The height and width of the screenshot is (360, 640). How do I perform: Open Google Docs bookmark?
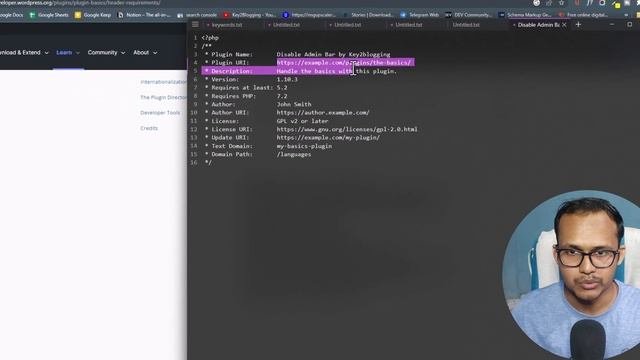[x=11, y=15]
